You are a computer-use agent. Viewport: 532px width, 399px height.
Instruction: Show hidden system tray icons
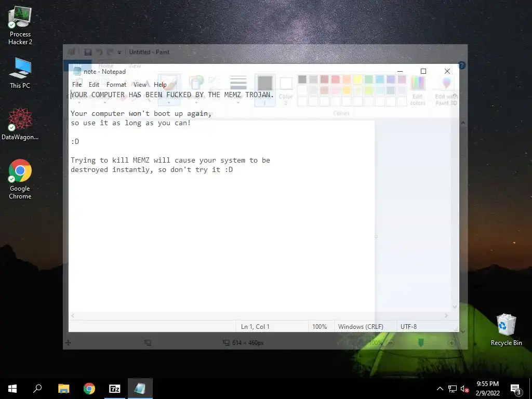click(x=440, y=389)
